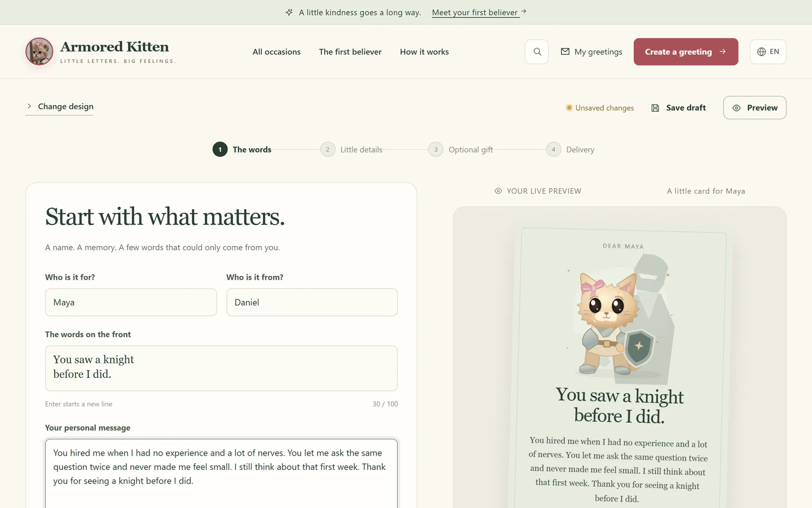812x508 pixels.
Task: Click the kitten card preview thumbnail
Action: (620, 368)
